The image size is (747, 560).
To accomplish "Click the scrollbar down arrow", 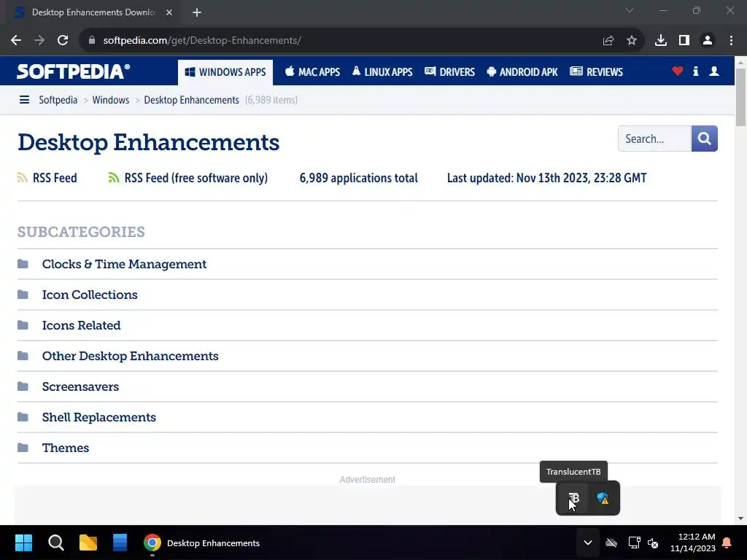I will 740,518.
